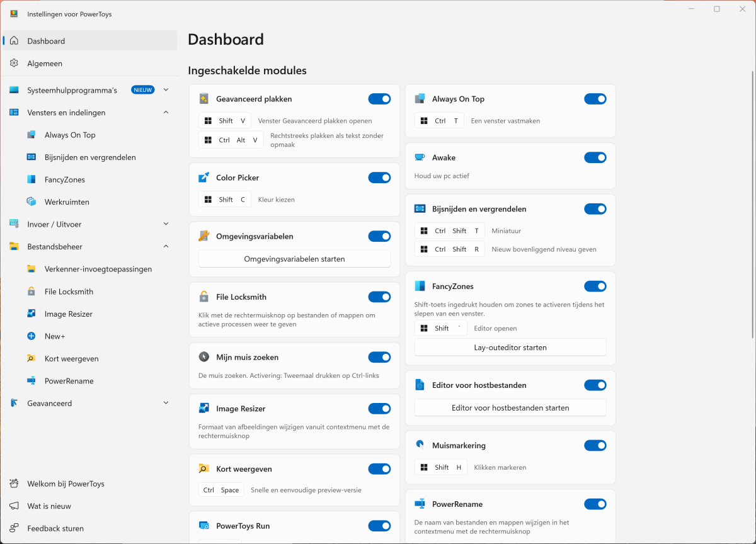Click the Awake coffee cup icon

pyautogui.click(x=420, y=157)
